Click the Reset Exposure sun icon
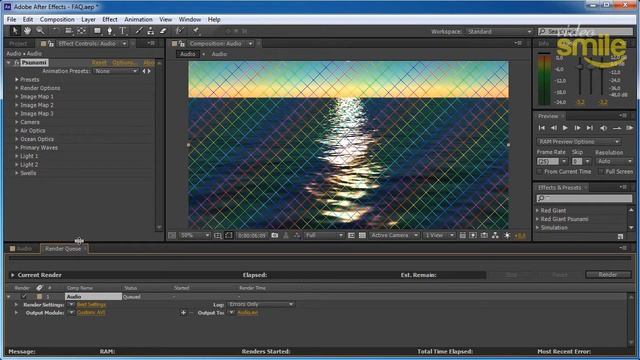Image resolution: width=640 pixels, height=360 pixels. pos(507,236)
